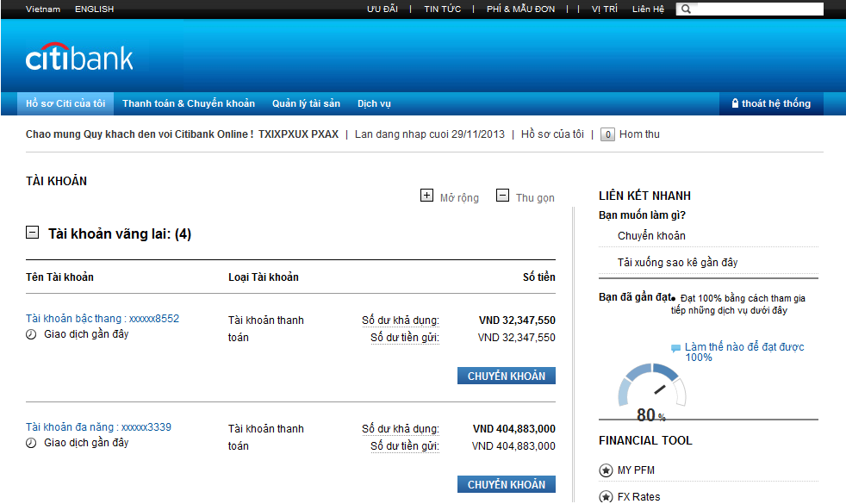
Task: Click CHUYỂN KHOẢN for the 404,883,000 account
Action: pos(506,484)
